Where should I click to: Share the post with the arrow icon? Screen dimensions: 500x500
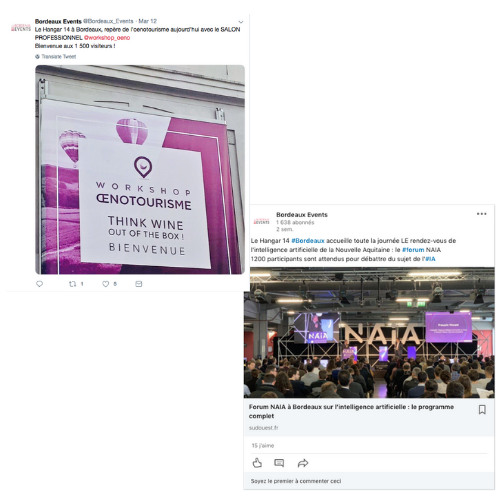[303, 463]
